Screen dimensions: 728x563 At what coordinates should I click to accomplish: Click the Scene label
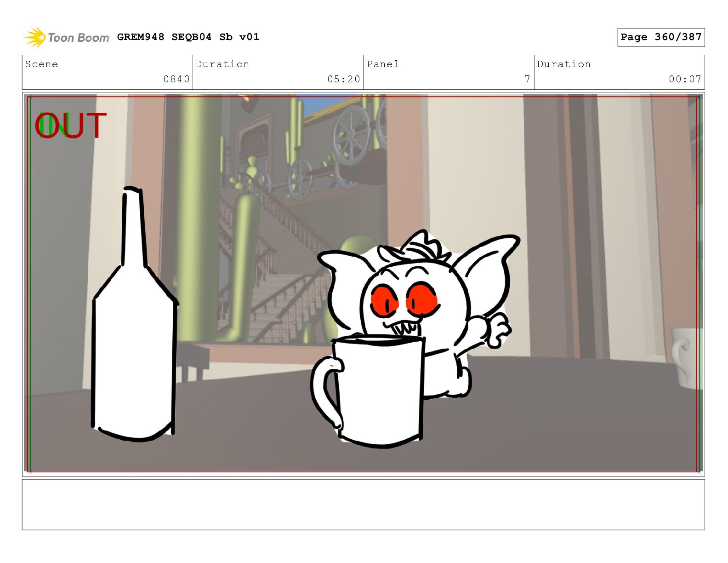coord(42,64)
